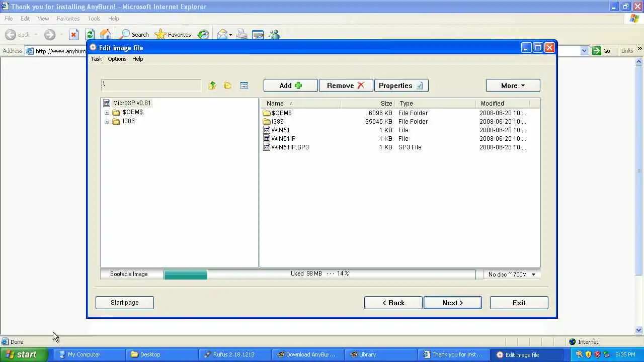Open Internet Explorer View menu
Screen dimensions: 644x362
[43, 19]
